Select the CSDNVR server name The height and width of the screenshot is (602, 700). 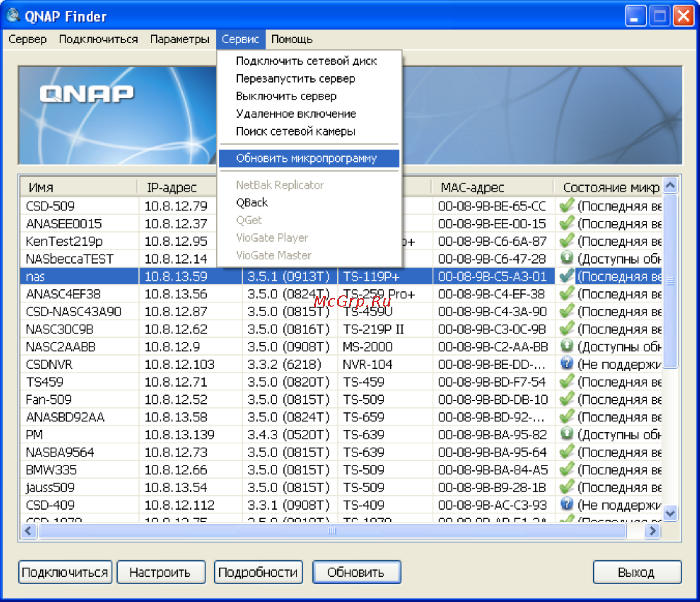(x=49, y=364)
